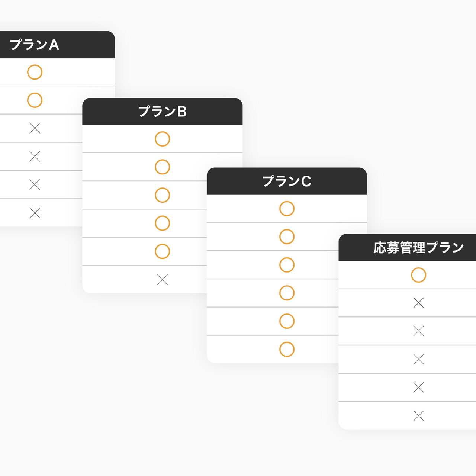Select orange circle under 応募管理プラン
This screenshot has width=476, height=476.
[x=418, y=275]
